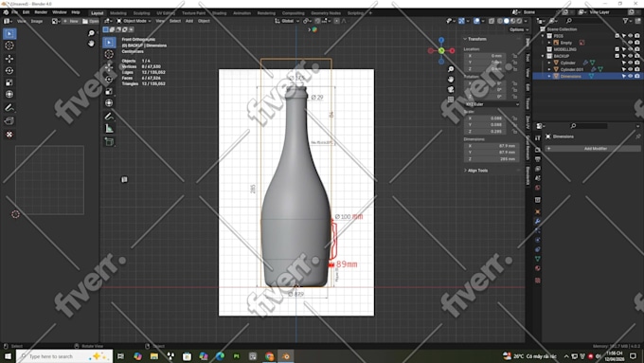The width and height of the screenshot is (644, 363).
Task: Open the Help menu
Action: [76, 12]
